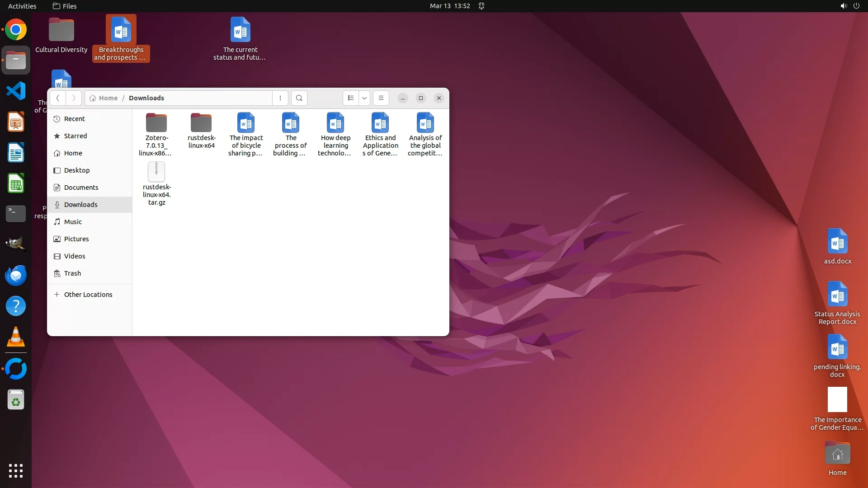Open VLC media player from dock
The height and width of the screenshot is (488, 868).
pos(16,337)
